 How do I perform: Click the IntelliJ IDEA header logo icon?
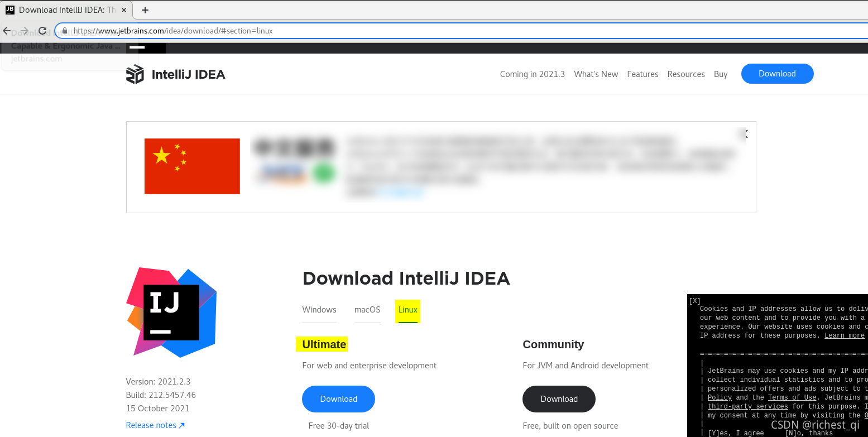(135, 74)
